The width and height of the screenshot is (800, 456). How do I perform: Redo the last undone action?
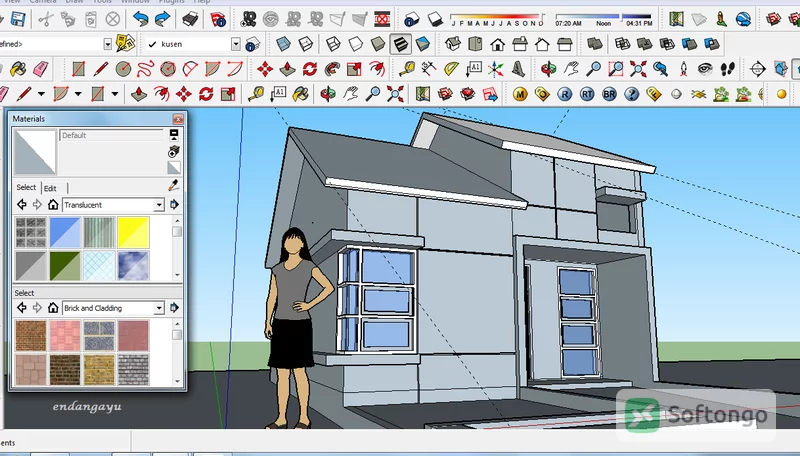click(162, 20)
